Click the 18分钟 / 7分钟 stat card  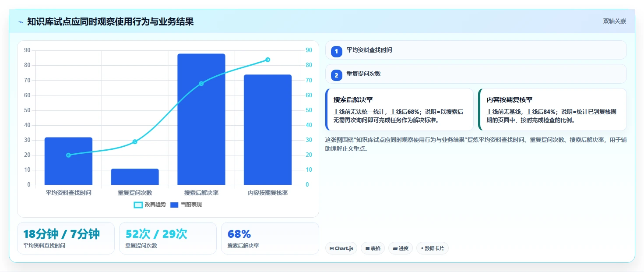coord(66,238)
